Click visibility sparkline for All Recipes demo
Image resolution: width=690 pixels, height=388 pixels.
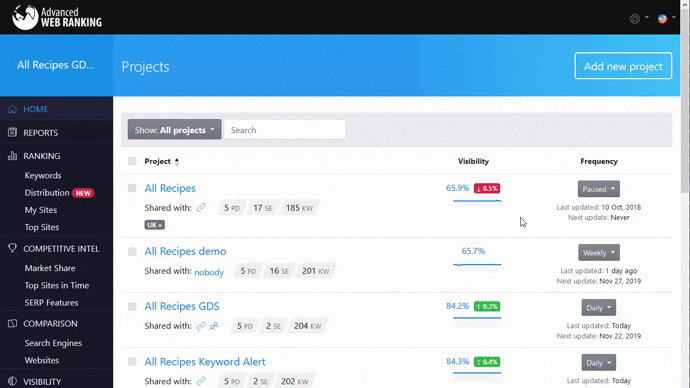[x=477, y=265]
